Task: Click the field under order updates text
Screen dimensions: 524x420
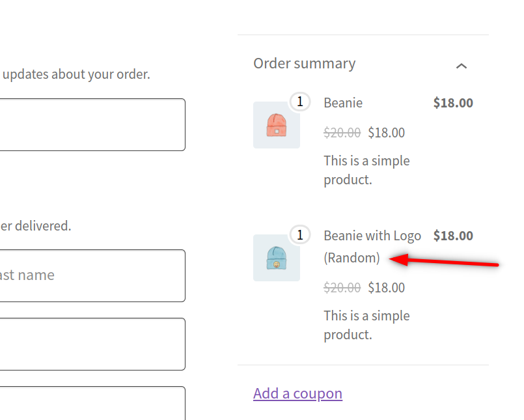Action: click(x=92, y=124)
